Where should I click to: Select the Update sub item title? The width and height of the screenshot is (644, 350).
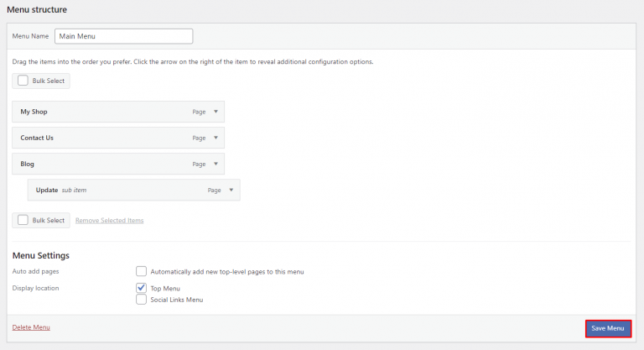(x=47, y=191)
